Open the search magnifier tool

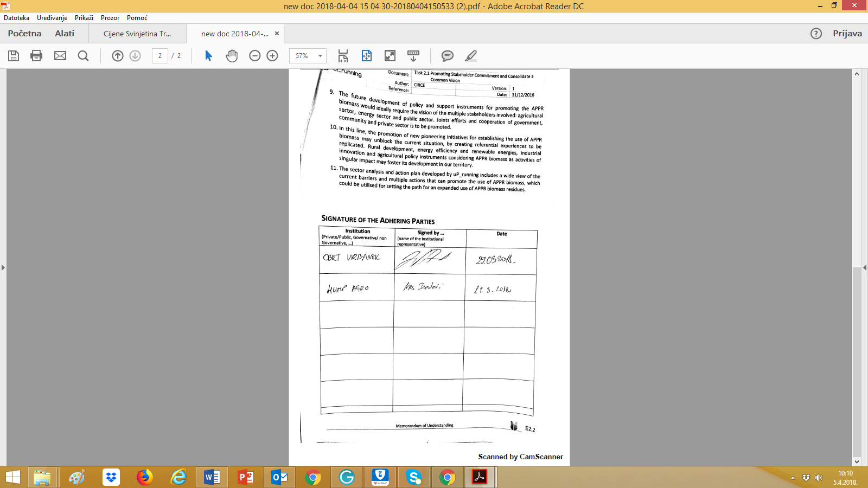[x=83, y=56]
